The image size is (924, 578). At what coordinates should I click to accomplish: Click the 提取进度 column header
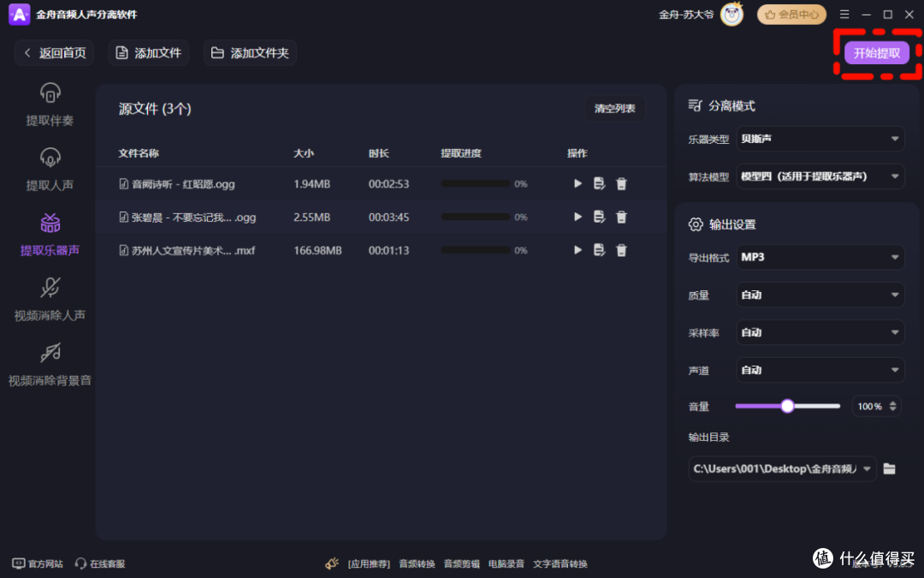coord(461,153)
